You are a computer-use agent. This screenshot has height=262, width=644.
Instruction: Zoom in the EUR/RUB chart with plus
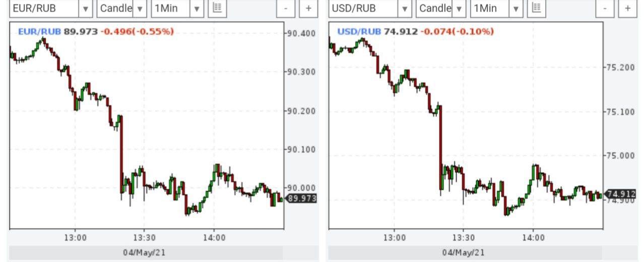tap(308, 9)
